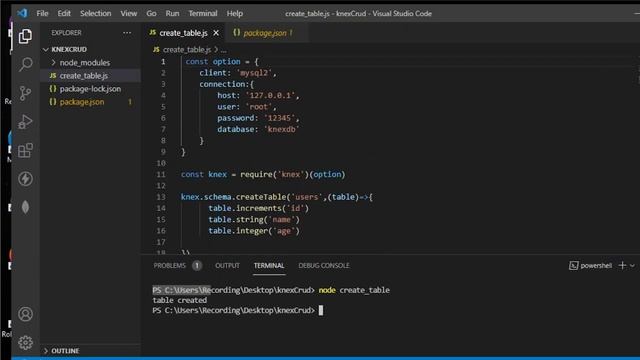
Task: Open Run and Debug view icon
Action: [25, 122]
